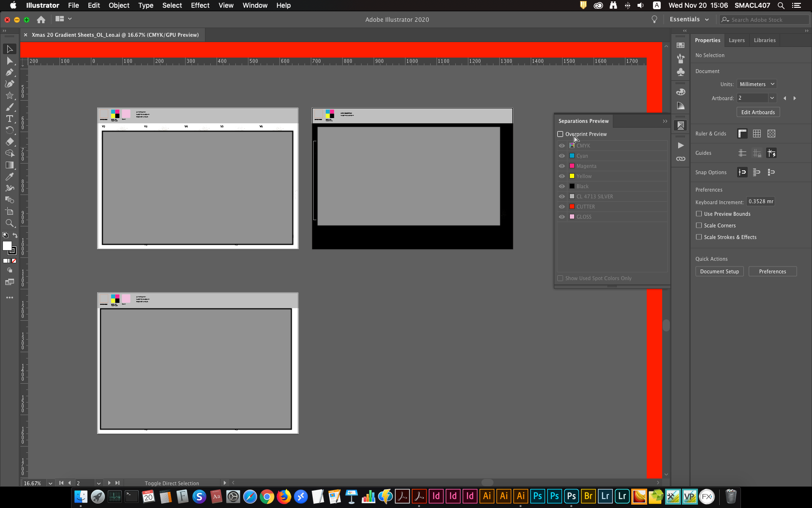The width and height of the screenshot is (812, 508).
Task: Click the fill color swatch
Action: (8, 247)
